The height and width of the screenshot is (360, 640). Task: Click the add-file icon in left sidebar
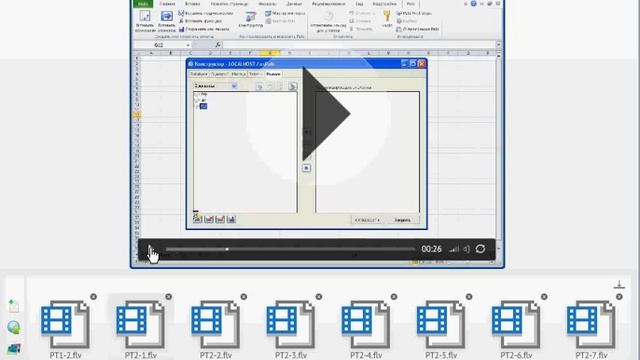click(13, 306)
